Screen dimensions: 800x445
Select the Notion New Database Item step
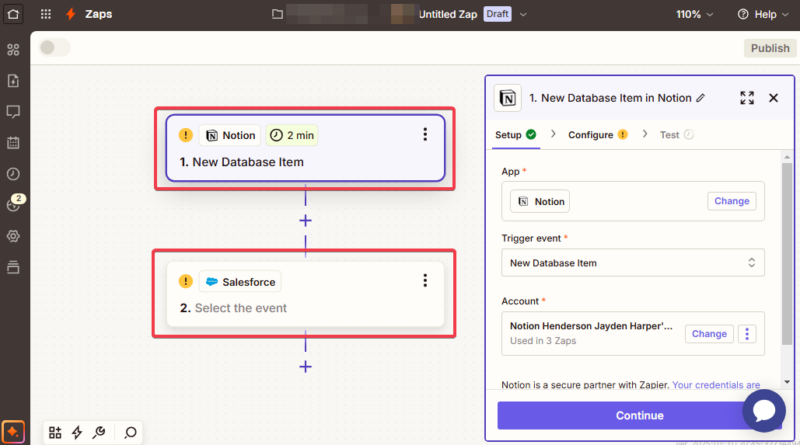coord(305,148)
